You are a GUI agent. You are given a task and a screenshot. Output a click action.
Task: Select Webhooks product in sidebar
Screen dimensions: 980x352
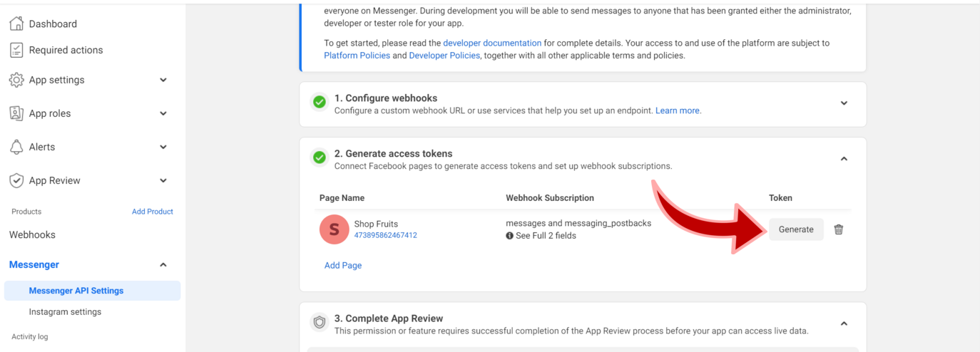coord(32,234)
